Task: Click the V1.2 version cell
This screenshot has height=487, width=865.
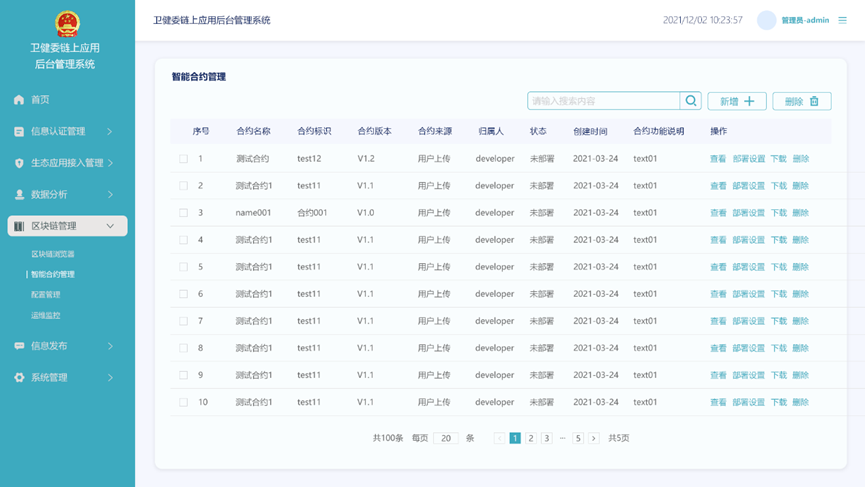Action: pyautogui.click(x=366, y=159)
